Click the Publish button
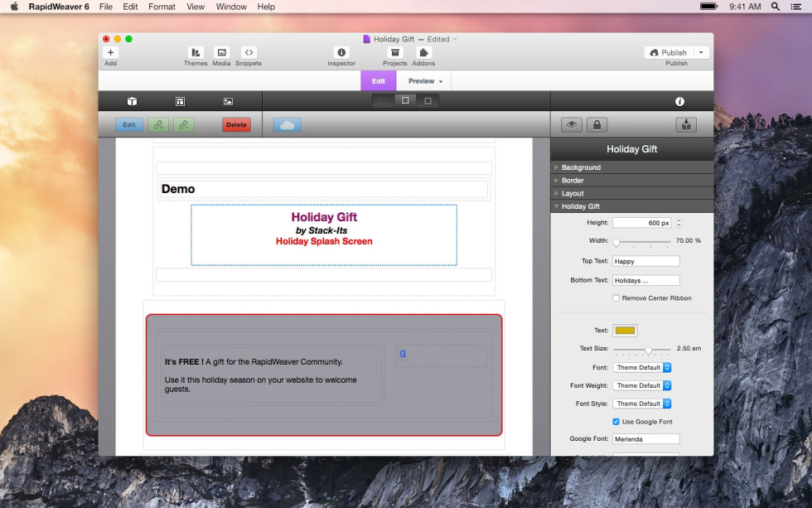 pos(669,52)
